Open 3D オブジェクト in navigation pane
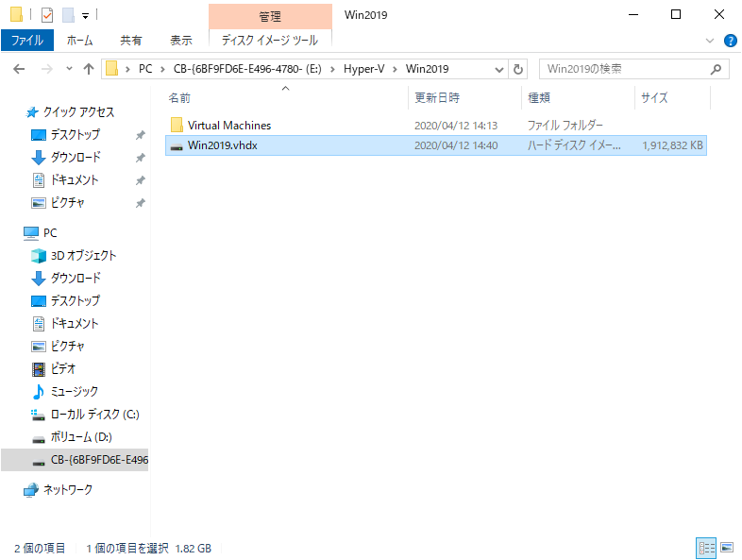 (x=83, y=256)
